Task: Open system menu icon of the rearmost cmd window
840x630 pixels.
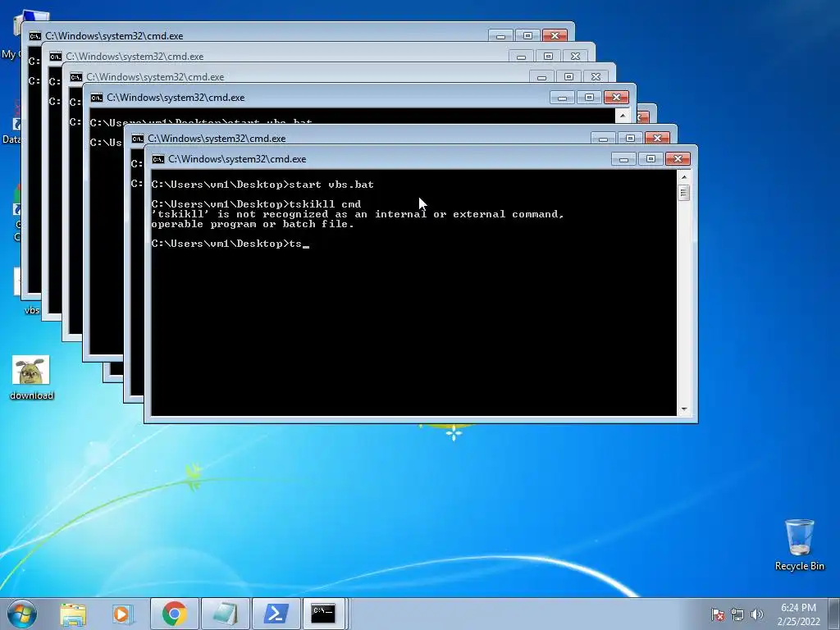Action: click(x=34, y=36)
